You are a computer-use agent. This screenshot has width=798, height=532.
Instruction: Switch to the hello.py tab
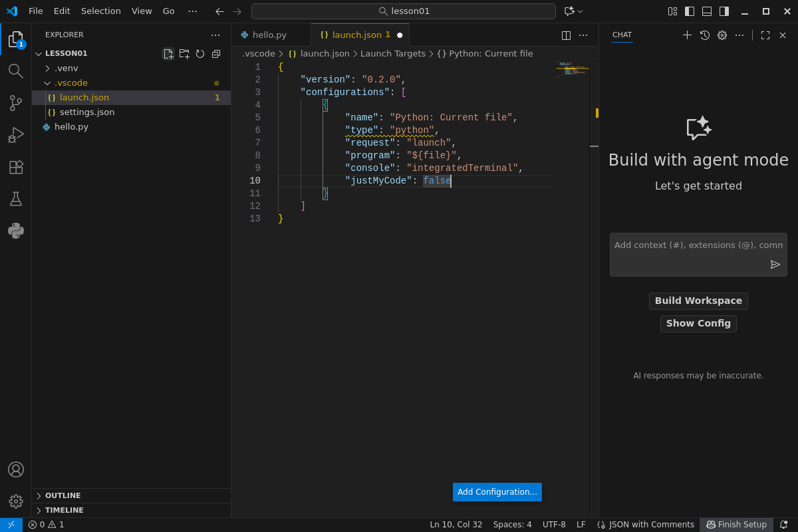269,35
